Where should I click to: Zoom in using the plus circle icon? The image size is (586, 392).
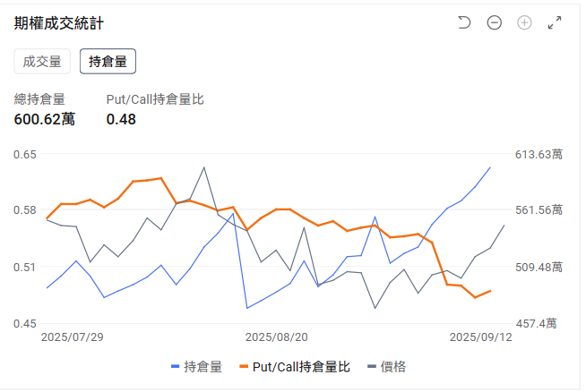pos(525,23)
